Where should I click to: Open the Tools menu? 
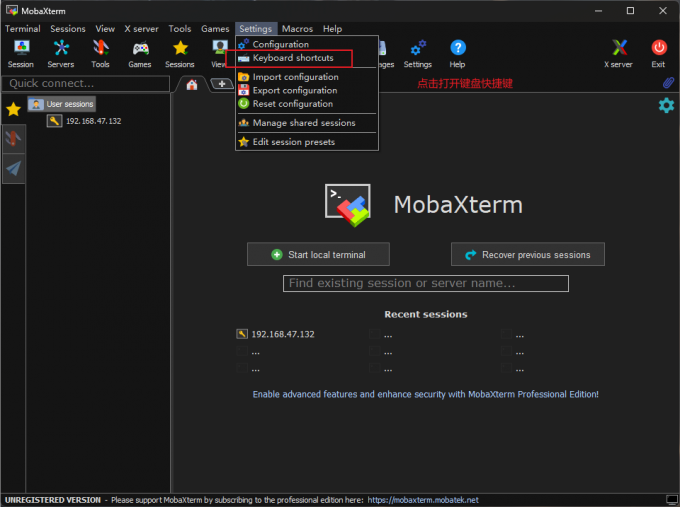pyautogui.click(x=180, y=29)
